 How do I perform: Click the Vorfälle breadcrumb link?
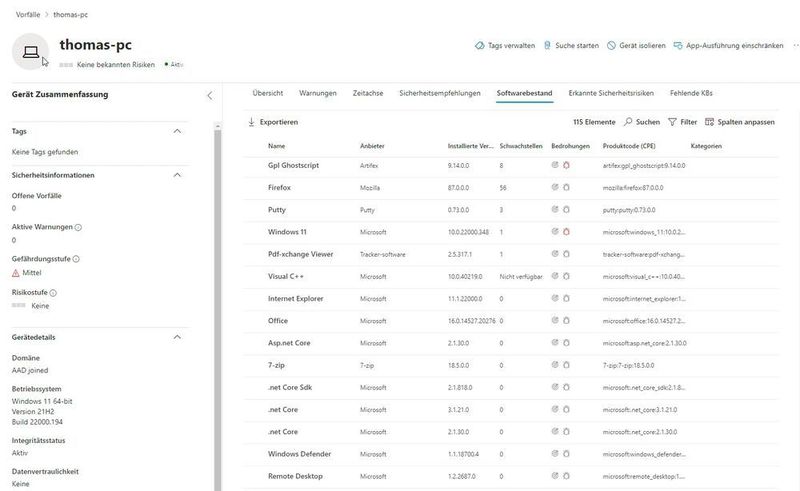[x=28, y=14]
